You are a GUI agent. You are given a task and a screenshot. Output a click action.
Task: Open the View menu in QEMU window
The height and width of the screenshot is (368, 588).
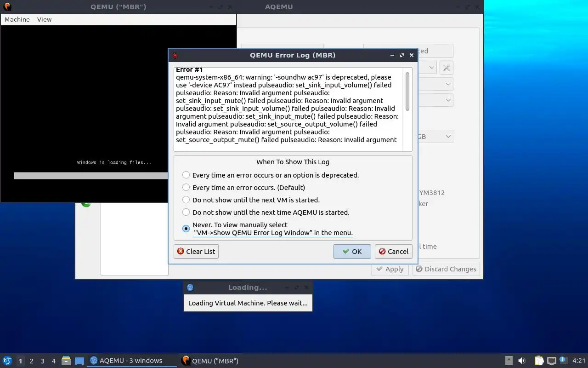(45, 19)
